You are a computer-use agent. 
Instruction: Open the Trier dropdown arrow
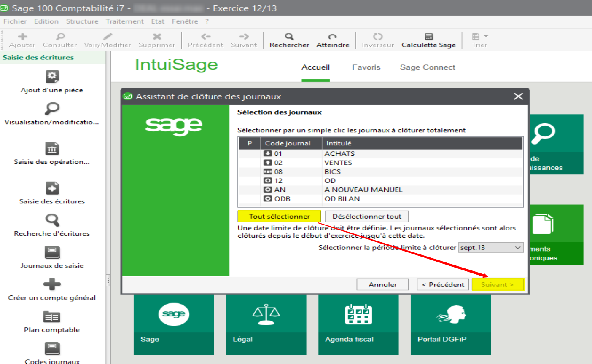click(486, 37)
